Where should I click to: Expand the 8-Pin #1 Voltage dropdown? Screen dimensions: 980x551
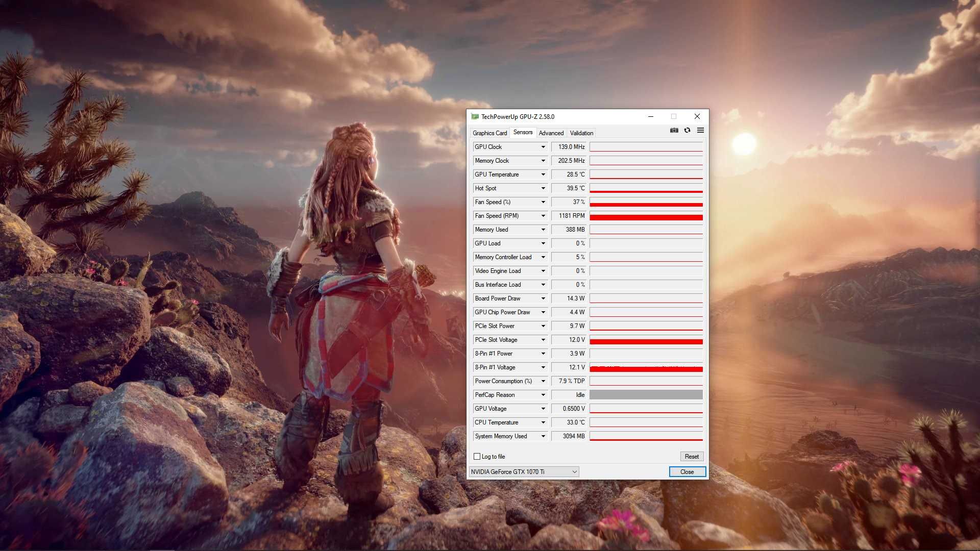point(543,367)
